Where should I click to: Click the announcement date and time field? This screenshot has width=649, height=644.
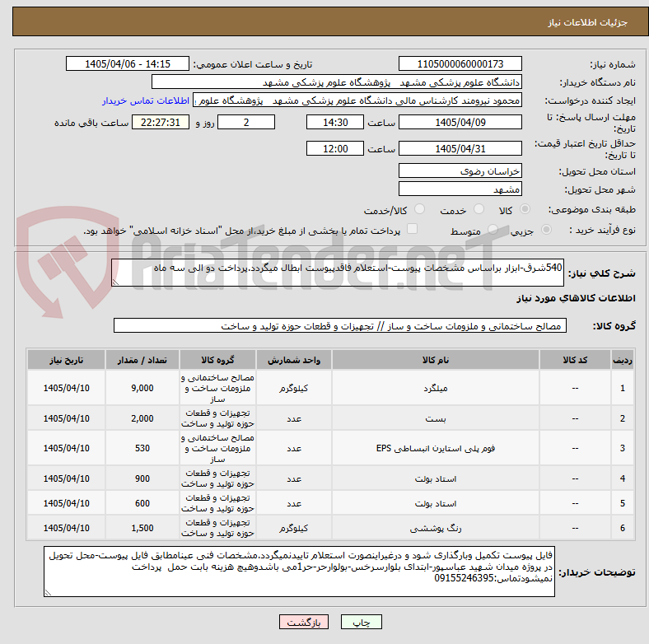point(128,63)
